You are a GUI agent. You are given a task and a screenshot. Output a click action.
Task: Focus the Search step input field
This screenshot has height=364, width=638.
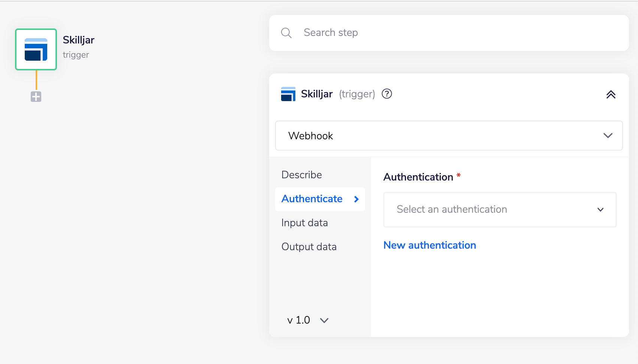(x=449, y=33)
